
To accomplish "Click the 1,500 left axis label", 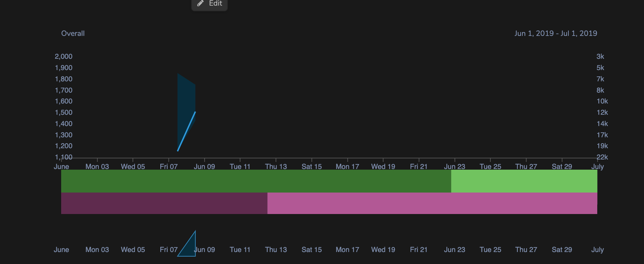I will (64, 112).
